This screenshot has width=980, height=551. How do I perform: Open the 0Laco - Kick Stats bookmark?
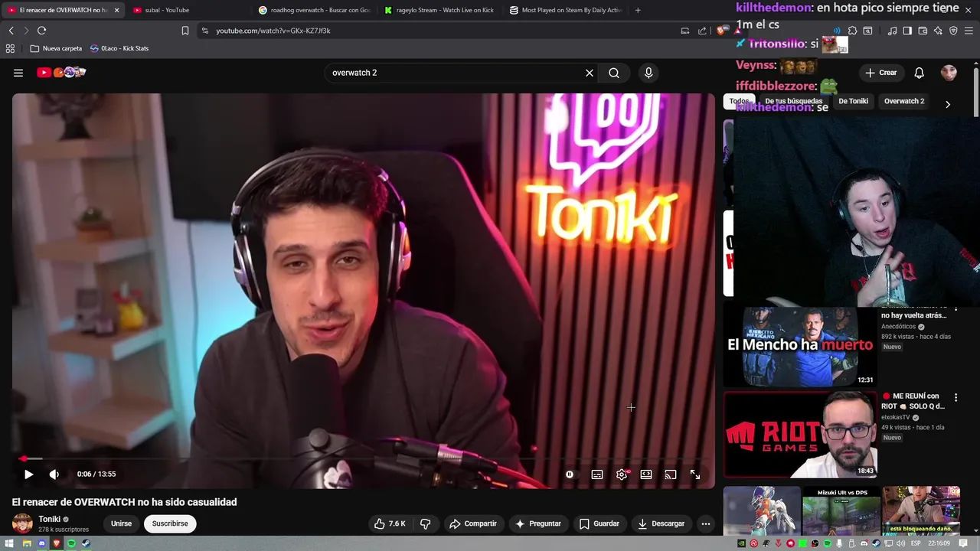(119, 48)
